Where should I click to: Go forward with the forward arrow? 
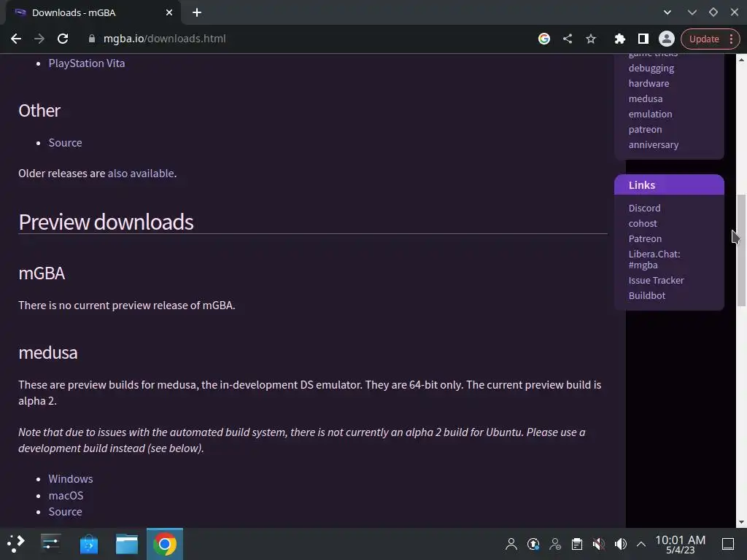click(39, 39)
